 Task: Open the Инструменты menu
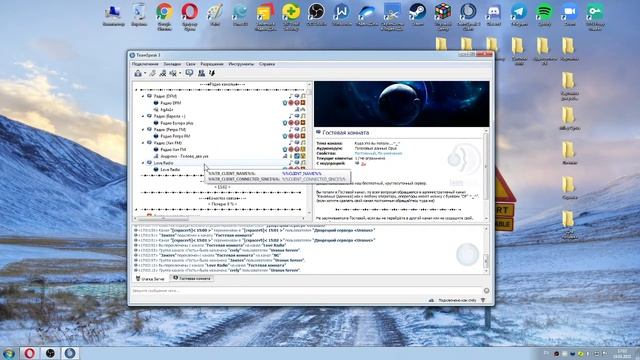click(x=241, y=64)
